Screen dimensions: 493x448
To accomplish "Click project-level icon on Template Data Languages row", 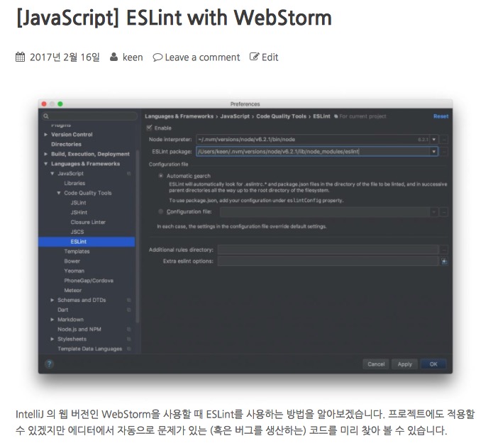I will tap(128, 349).
